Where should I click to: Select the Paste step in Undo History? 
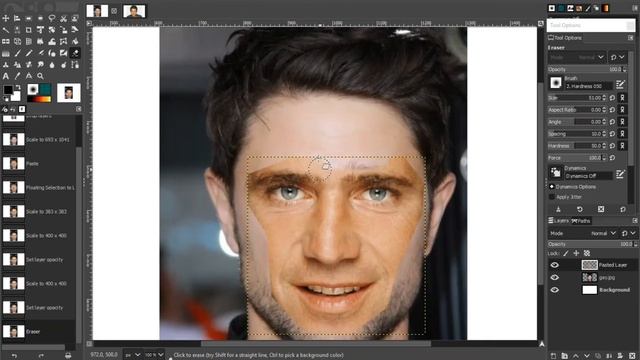[x=38, y=163]
